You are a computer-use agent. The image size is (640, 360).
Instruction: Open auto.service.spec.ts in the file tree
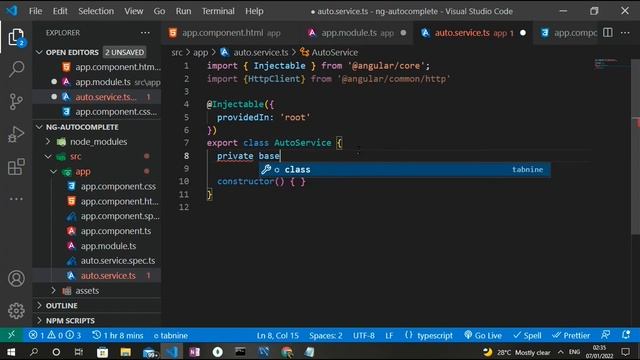pos(118,261)
